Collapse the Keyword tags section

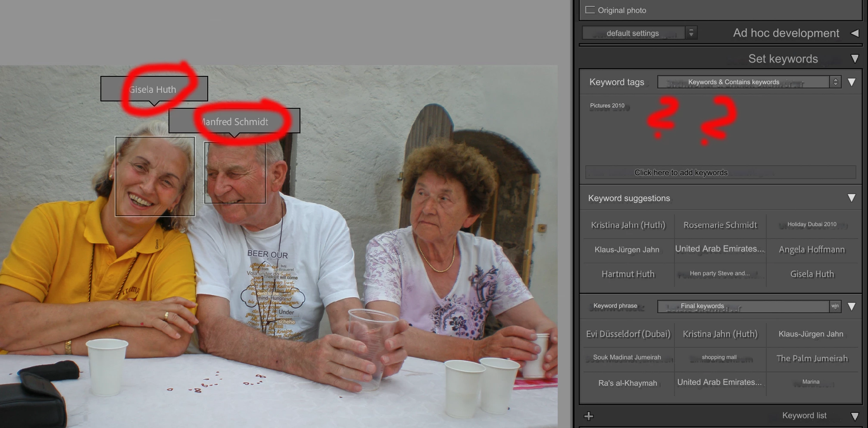coord(851,82)
